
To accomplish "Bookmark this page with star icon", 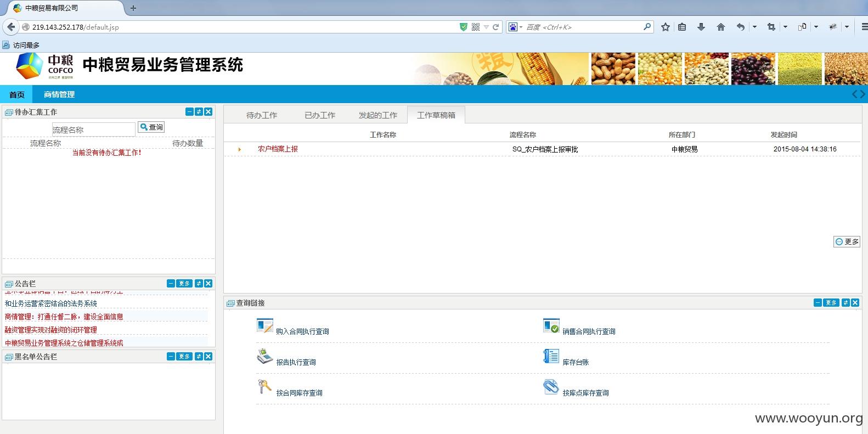I will [666, 27].
